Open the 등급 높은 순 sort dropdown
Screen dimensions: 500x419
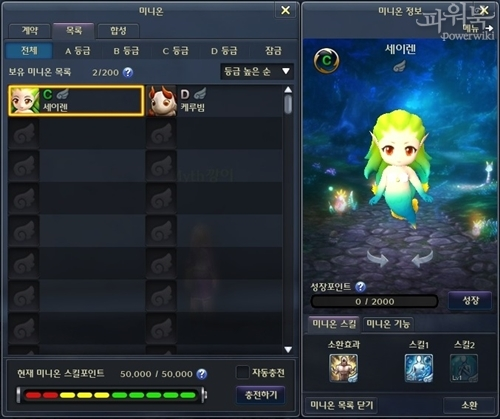(x=257, y=71)
